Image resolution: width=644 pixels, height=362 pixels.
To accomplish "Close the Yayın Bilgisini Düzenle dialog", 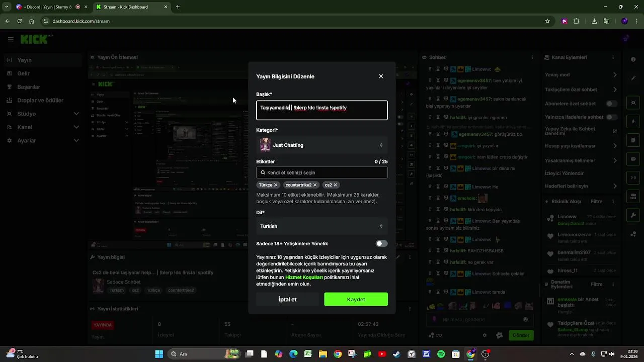I will [x=381, y=76].
